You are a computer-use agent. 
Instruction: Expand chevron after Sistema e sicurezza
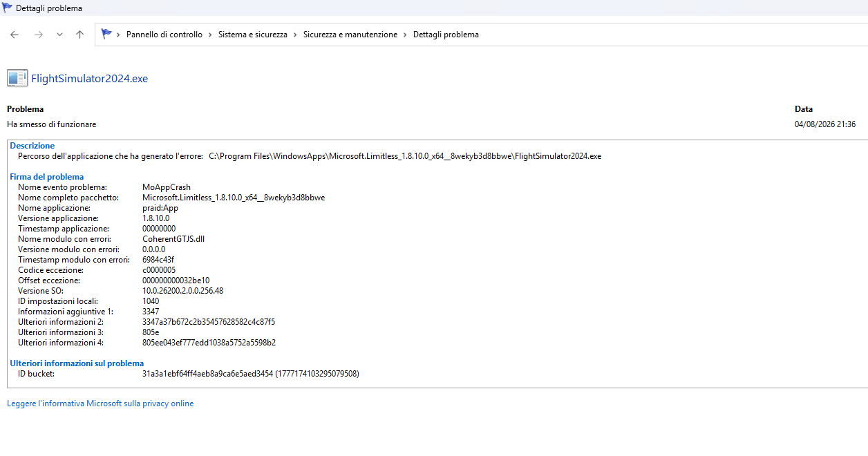295,35
